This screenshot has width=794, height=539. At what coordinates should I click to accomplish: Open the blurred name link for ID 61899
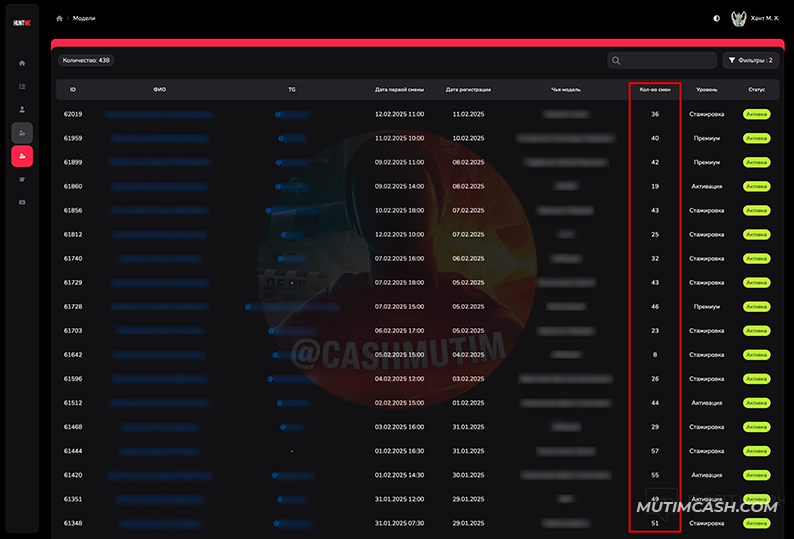point(159,162)
